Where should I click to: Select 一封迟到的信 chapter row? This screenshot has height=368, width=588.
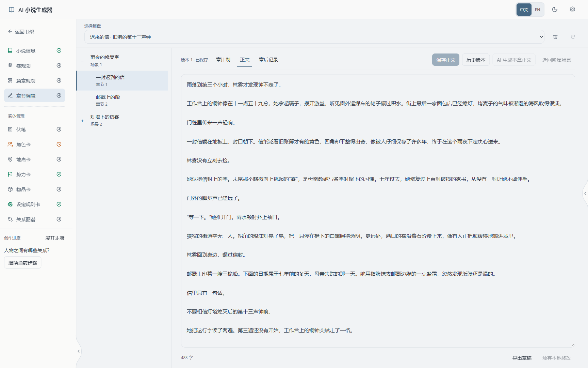point(122,81)
